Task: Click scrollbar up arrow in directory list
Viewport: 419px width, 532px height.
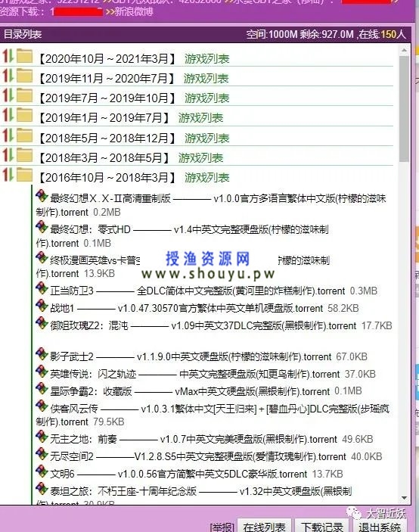Action: tap(404, 51)
